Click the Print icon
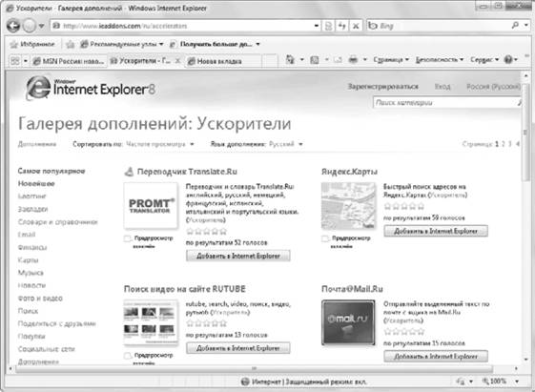 pos(353,60)
